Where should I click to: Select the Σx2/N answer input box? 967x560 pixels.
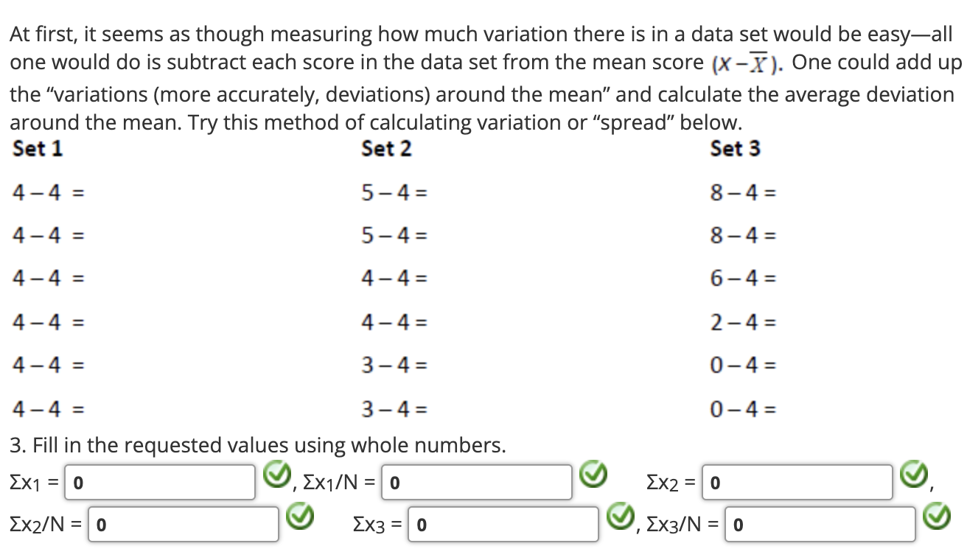coord(184,525)
